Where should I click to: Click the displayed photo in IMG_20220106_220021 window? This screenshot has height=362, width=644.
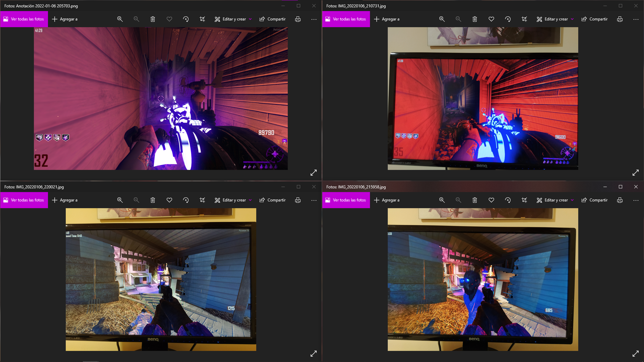coord(161,280)
